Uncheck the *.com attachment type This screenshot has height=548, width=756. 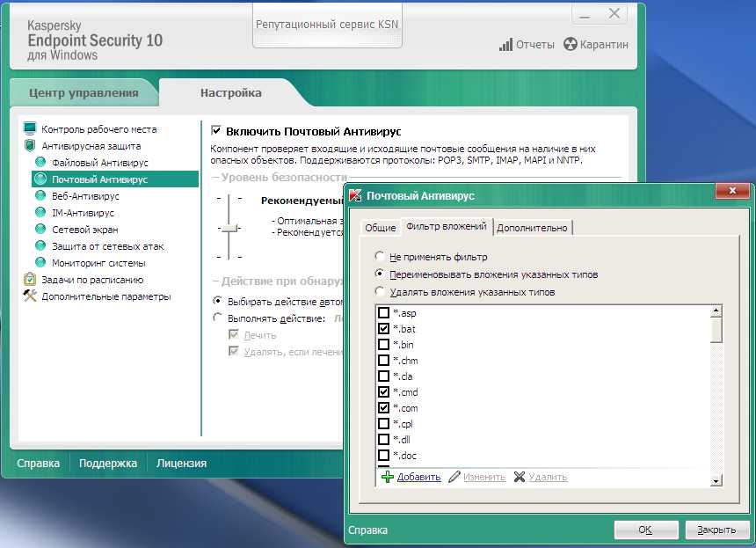coord(383,407)
